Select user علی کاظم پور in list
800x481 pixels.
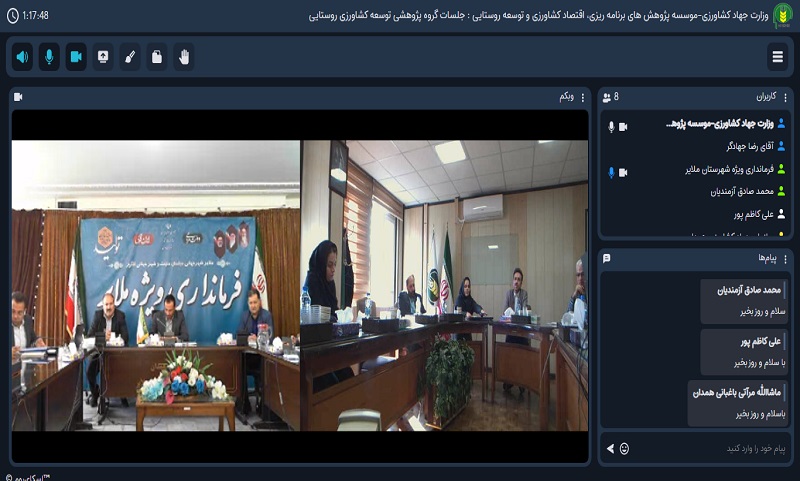click(740, 214)
